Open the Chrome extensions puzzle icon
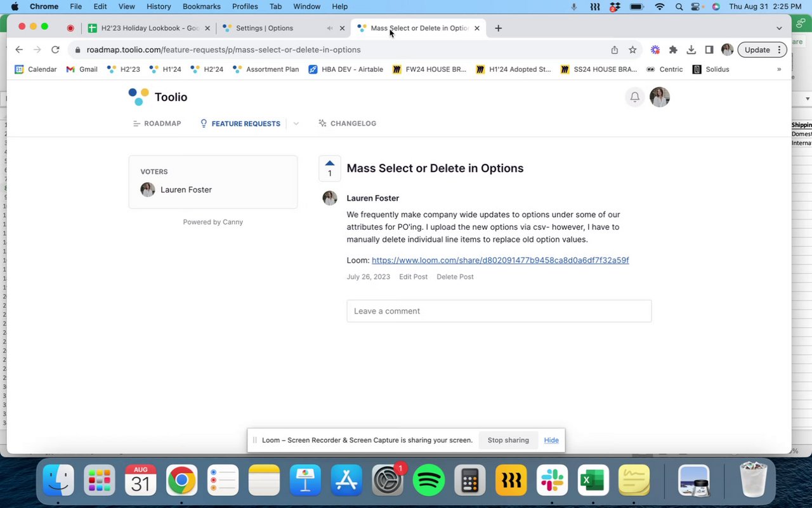812x508 pixels. 673,50
